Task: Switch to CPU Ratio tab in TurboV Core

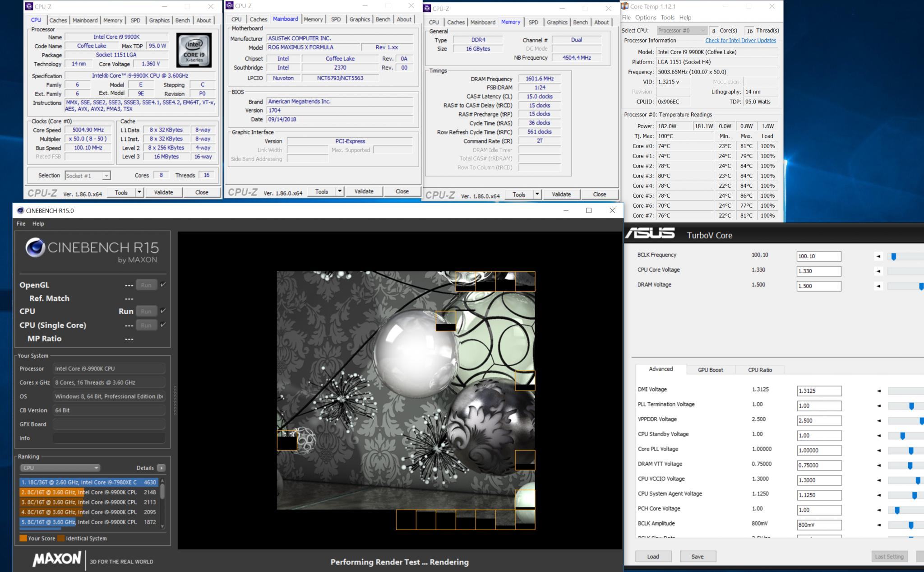Action: point(760,370)
